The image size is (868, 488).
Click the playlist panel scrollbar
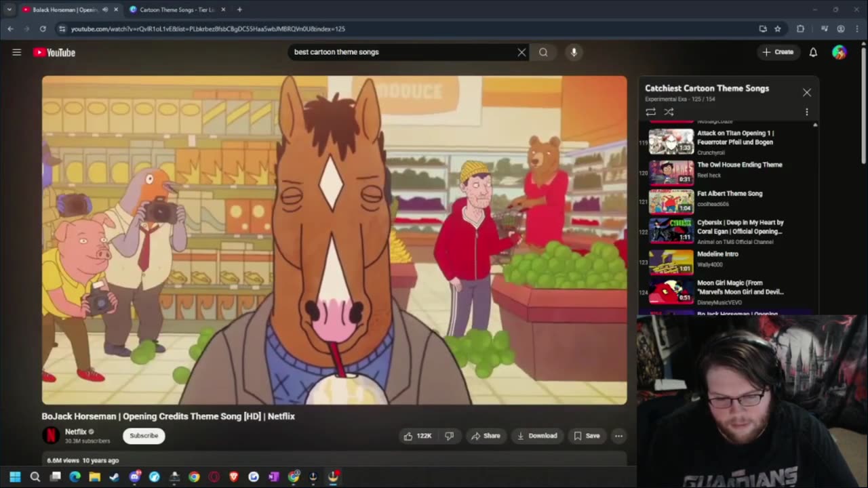click(815, 217)
